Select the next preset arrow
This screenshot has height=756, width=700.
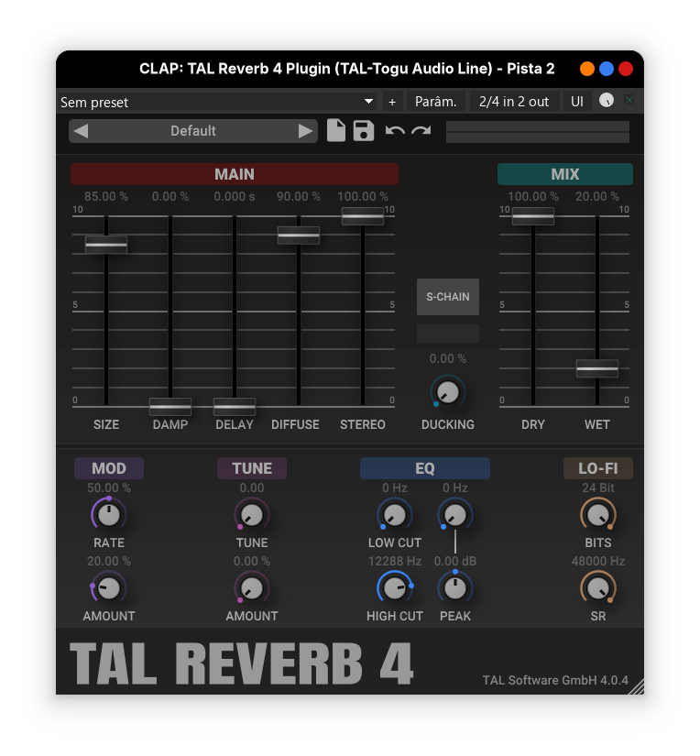coord(305,131)
